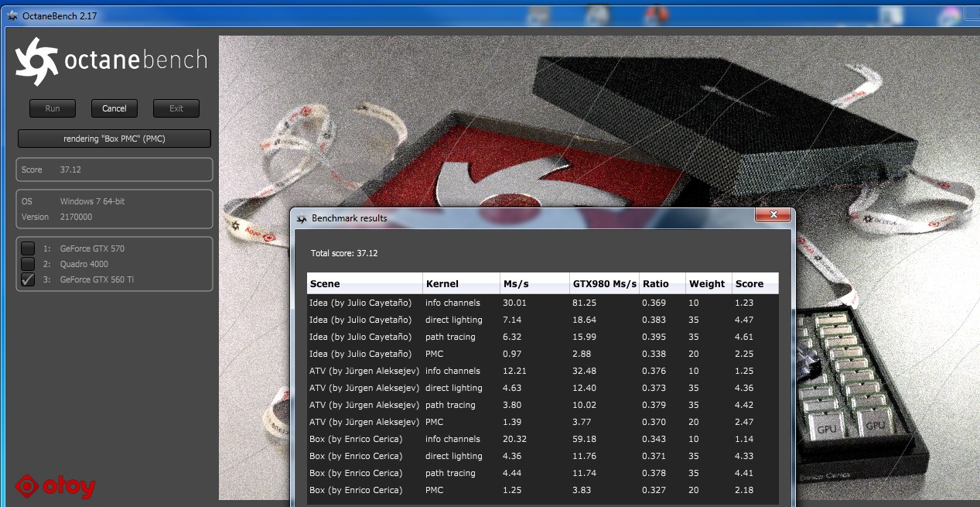Viewport: 980px width, 507px height.
Task: Click the greyed-out Exit button
Action: [176, 108]
